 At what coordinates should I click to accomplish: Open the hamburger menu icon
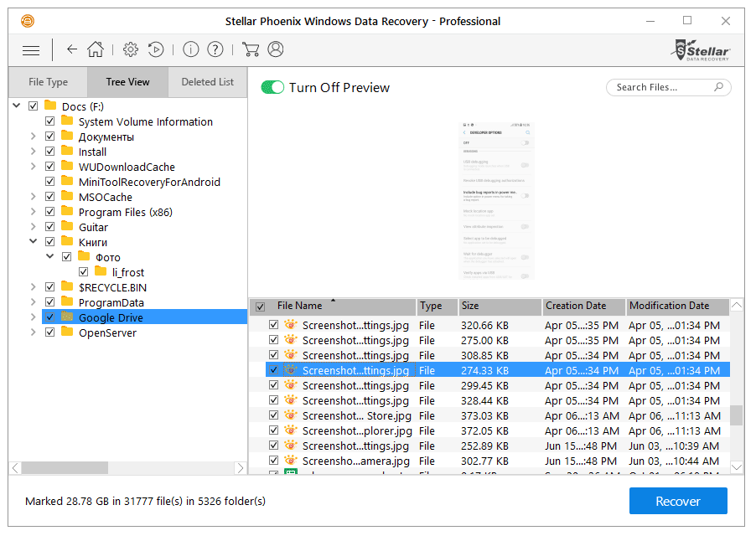click(31, 50)
